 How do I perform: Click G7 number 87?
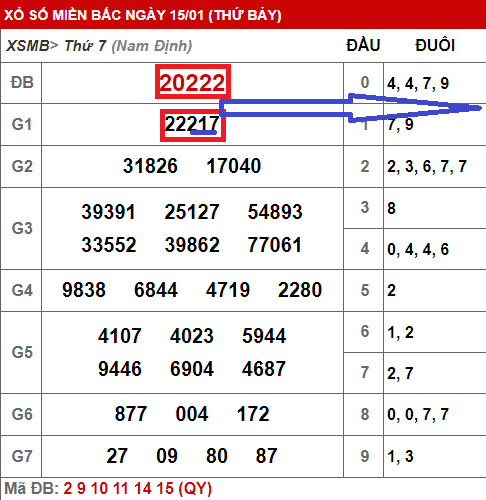pos(266,456)
